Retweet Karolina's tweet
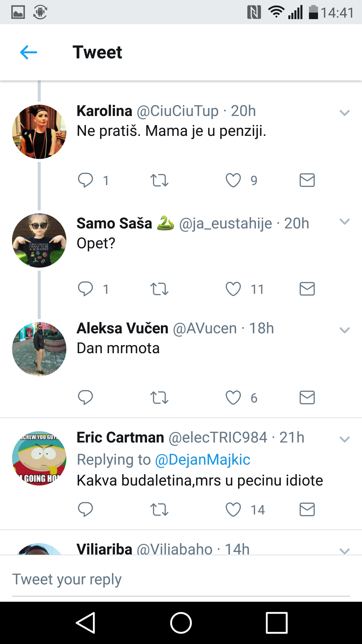The image size is (362, 644). (159, 180)
